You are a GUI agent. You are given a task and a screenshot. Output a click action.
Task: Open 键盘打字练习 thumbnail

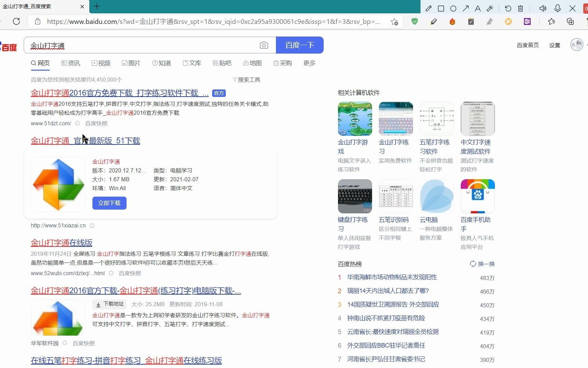[x=355, y=196]
